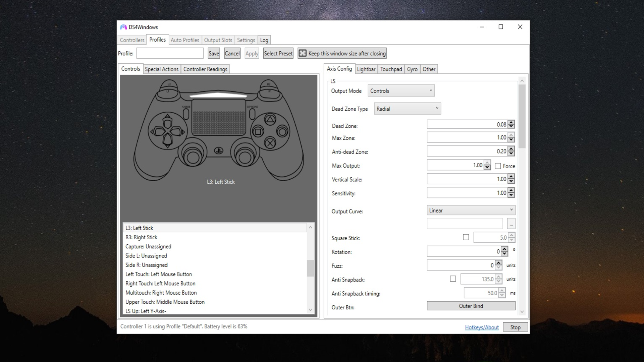Open the Output Curve dropdown
The image size is (644, 362).
[x=471, y=210]
